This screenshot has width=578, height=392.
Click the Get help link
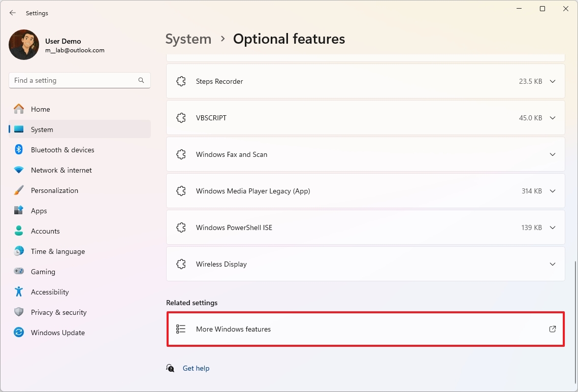point(196,368)
